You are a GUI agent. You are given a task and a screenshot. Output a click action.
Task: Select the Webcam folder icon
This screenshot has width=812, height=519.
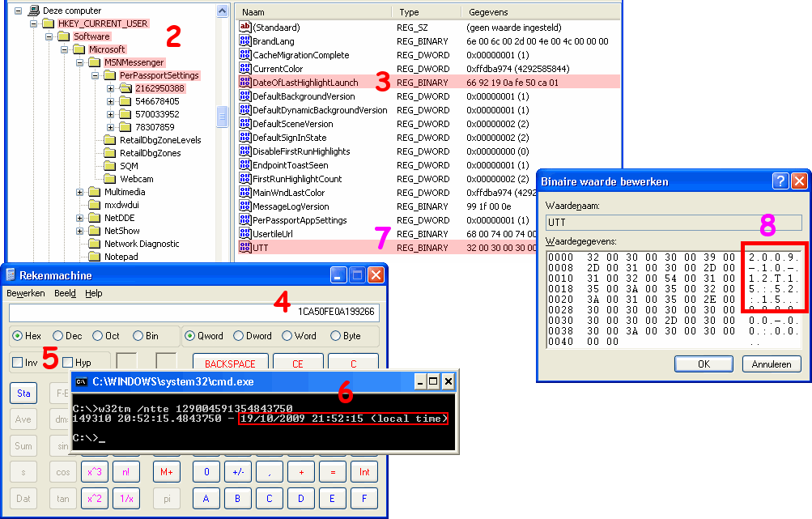(109, 179)
